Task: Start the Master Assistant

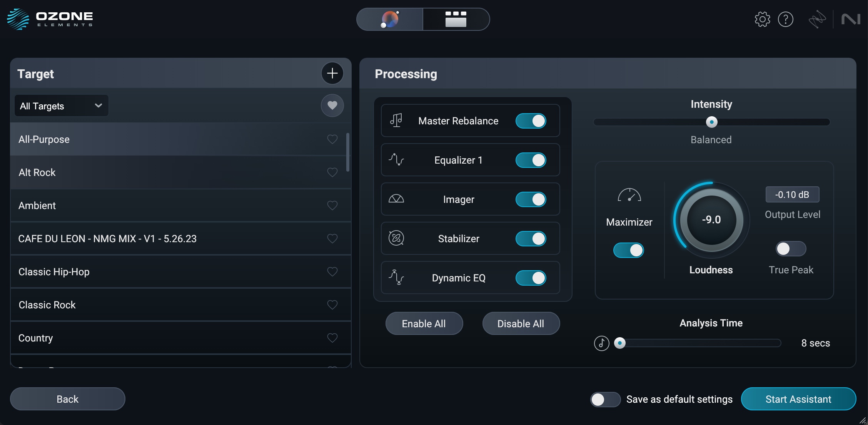Action: coord(798,399)
